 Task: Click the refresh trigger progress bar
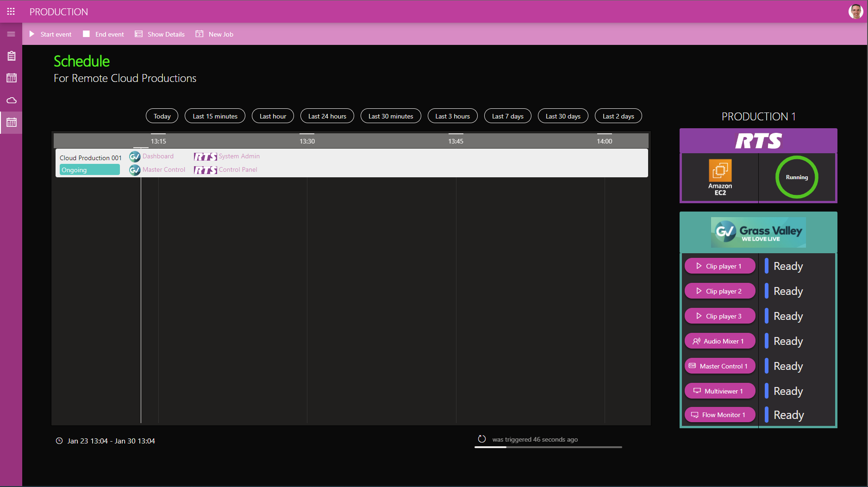point(548,447)
